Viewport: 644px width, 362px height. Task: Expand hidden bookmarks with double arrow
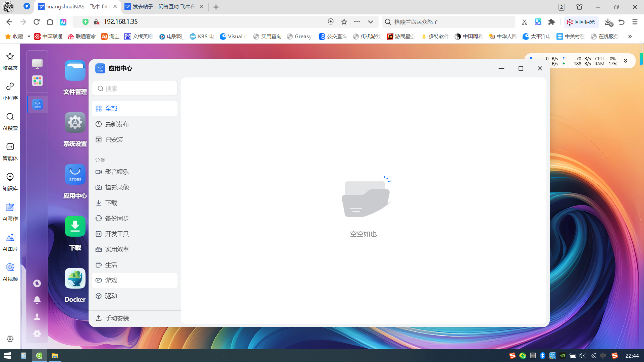[630, 37]
